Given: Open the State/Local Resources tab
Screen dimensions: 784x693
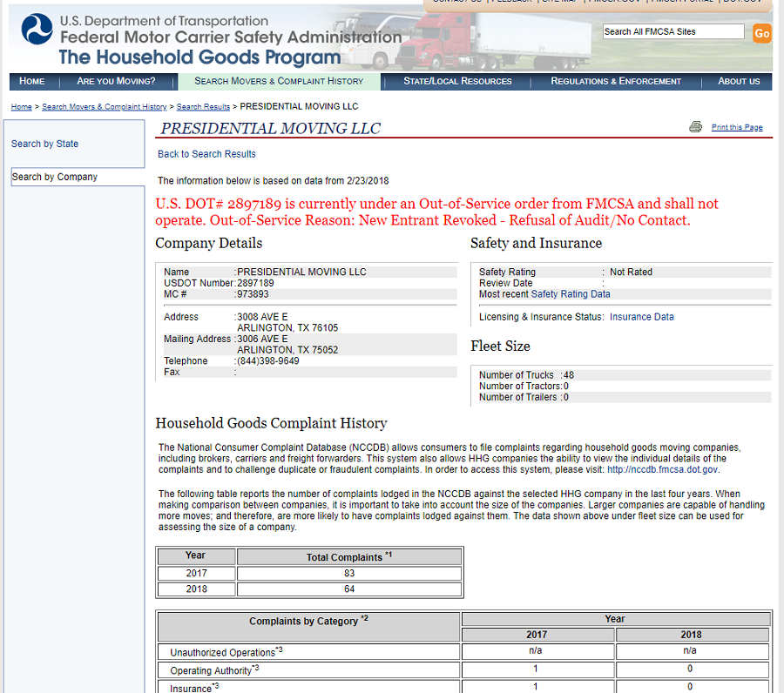Looking at the screenshot, I should point(457,81).
